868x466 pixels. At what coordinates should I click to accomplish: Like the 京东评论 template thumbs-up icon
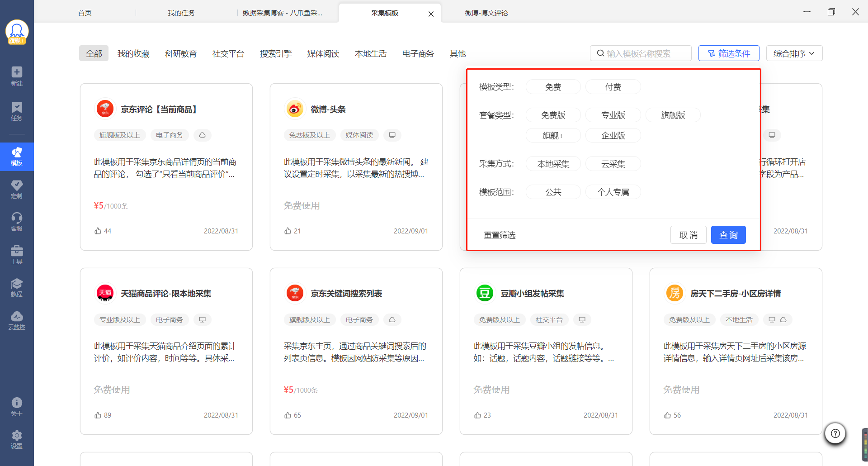point(98,231)
